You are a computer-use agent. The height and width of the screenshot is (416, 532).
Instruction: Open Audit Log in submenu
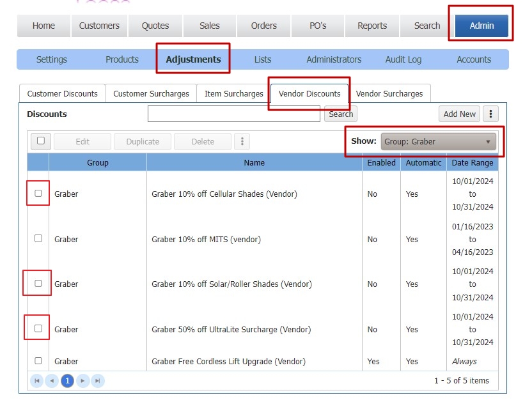pos(403,59)
